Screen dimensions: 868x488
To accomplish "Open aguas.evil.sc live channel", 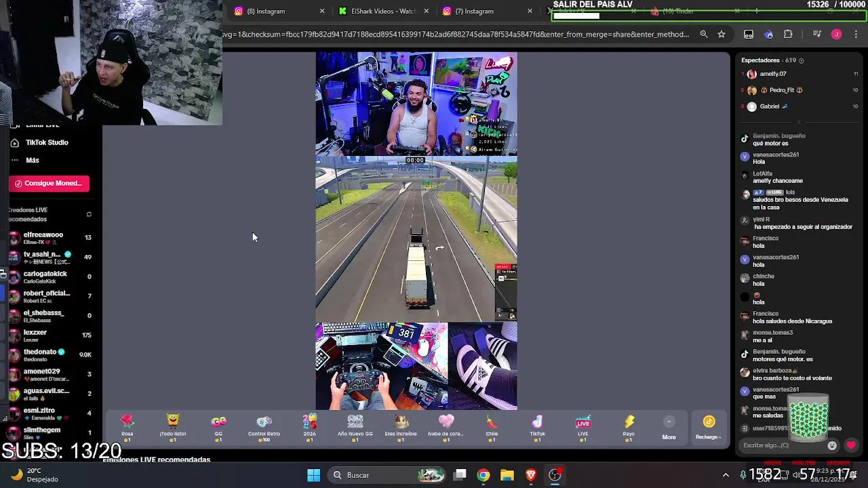I will pos(51,394).
